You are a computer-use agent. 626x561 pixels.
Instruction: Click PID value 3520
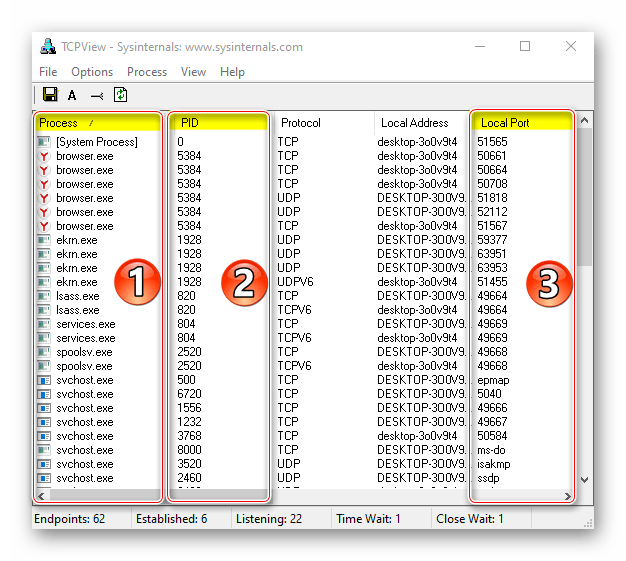189,464
